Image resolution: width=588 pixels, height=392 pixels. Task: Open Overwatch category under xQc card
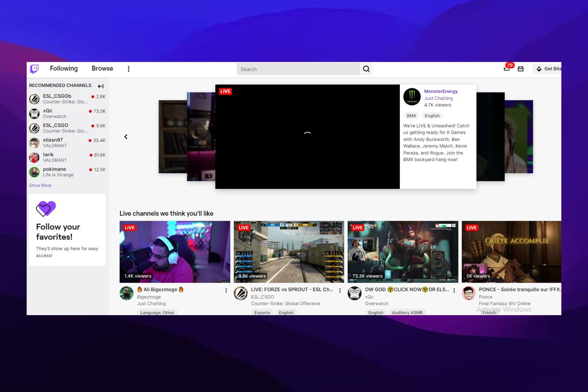pyautogui.click(x=376, y=303)
